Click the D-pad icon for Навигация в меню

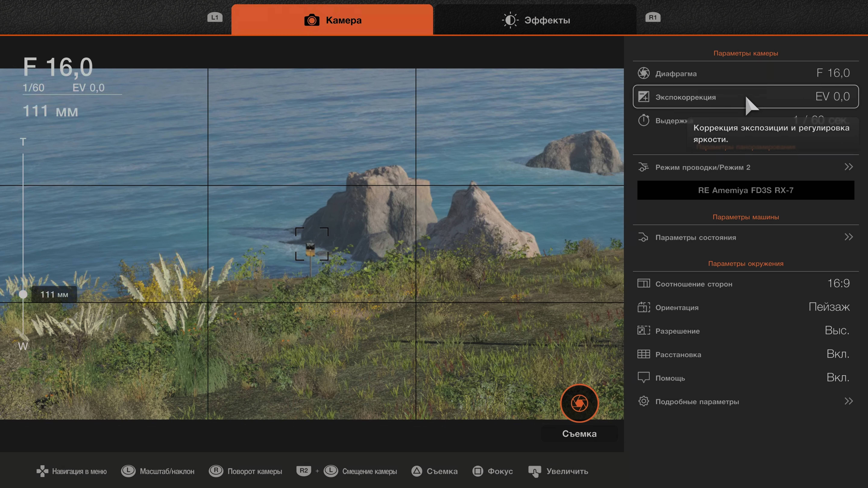42,471
